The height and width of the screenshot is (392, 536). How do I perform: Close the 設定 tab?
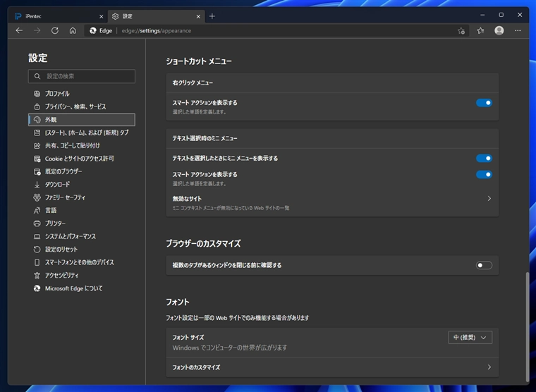[198, 16]
